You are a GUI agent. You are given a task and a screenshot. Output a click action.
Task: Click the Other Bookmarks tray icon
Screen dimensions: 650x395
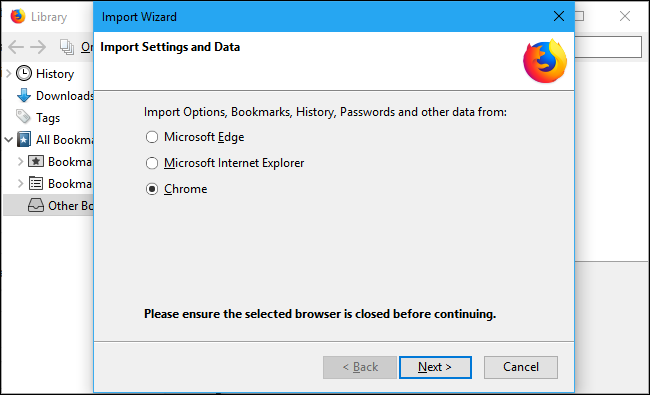(x=36, y=205)
